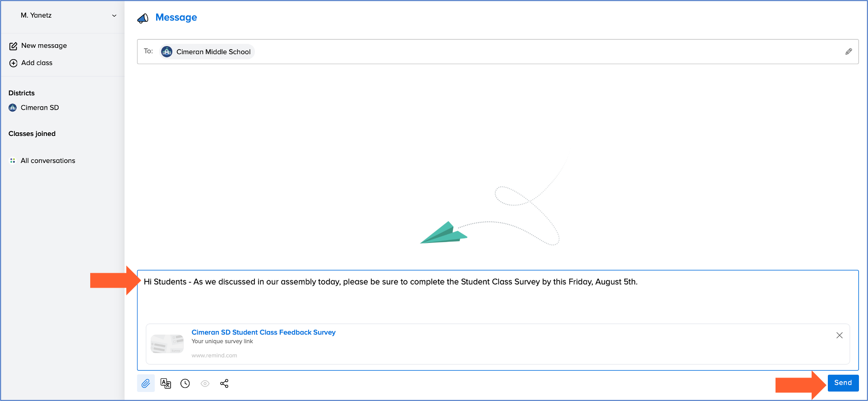Click the Cimeran Middle School recipient chip
Viewport: 868px width, 401px height.
coord(207,51)
